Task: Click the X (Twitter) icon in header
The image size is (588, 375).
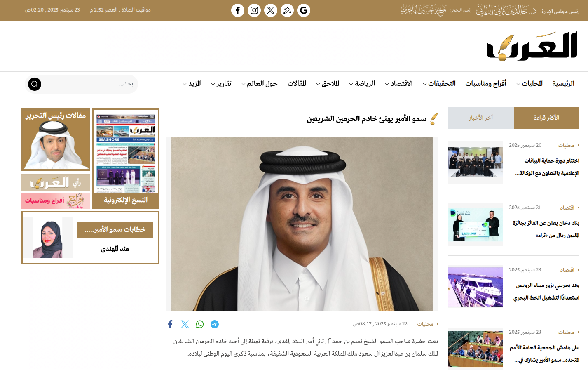Action: click(271, 10)
